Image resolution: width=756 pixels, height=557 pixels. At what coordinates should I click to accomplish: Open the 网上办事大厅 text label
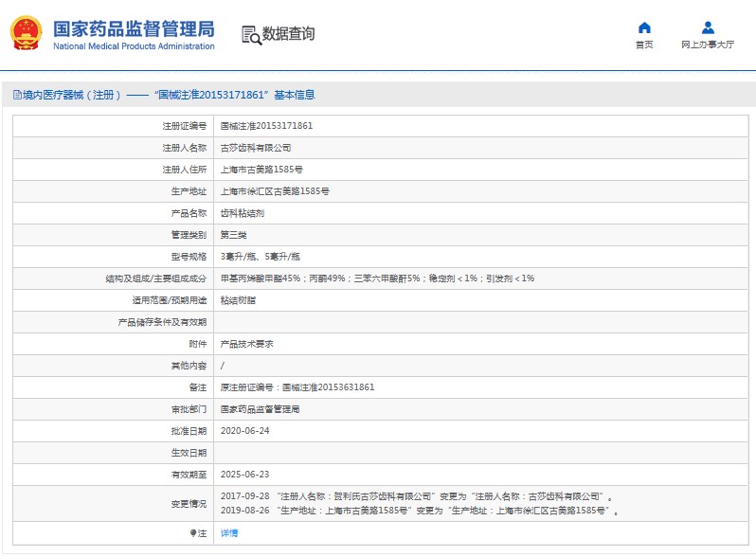pos(707,45)
